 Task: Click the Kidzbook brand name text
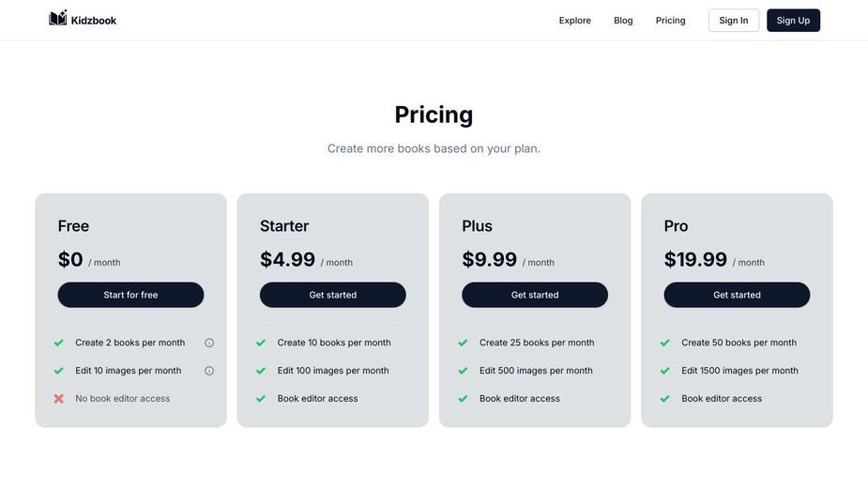(94, 21)
